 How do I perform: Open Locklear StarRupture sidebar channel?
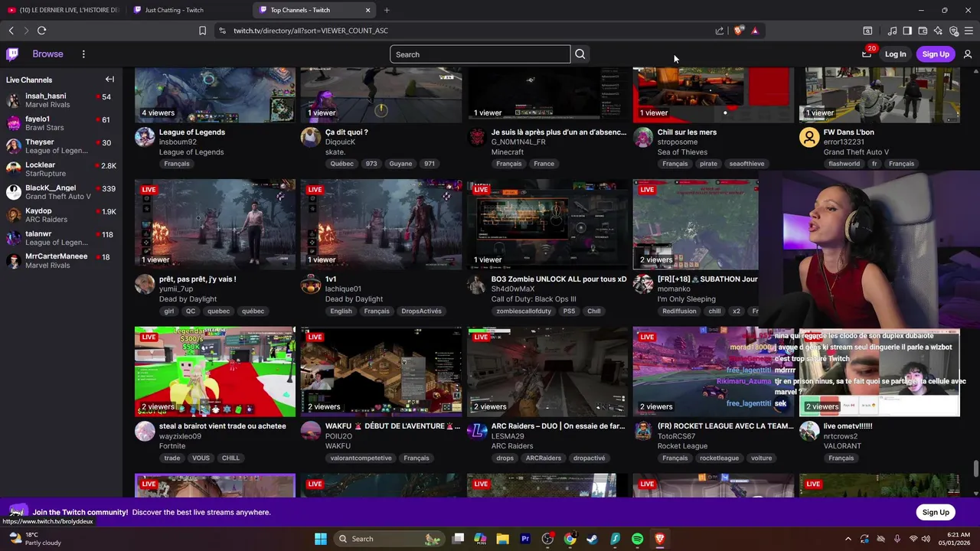61,169
